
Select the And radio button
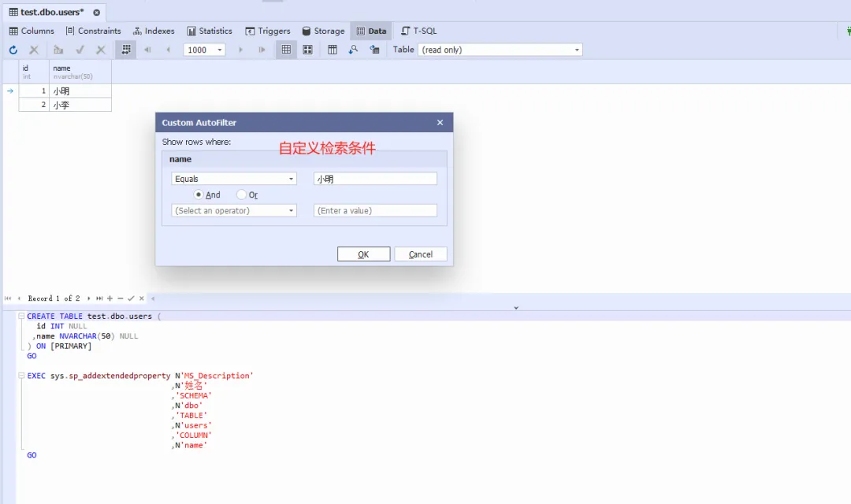tap(199, 195)
